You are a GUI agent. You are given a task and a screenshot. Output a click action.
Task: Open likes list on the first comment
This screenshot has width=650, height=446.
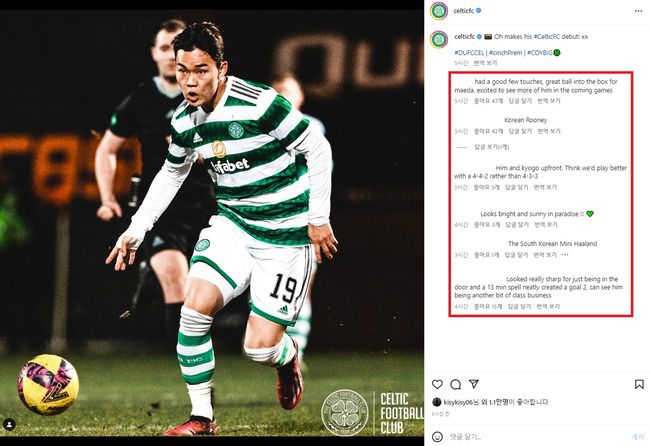(x=488, y=101)
